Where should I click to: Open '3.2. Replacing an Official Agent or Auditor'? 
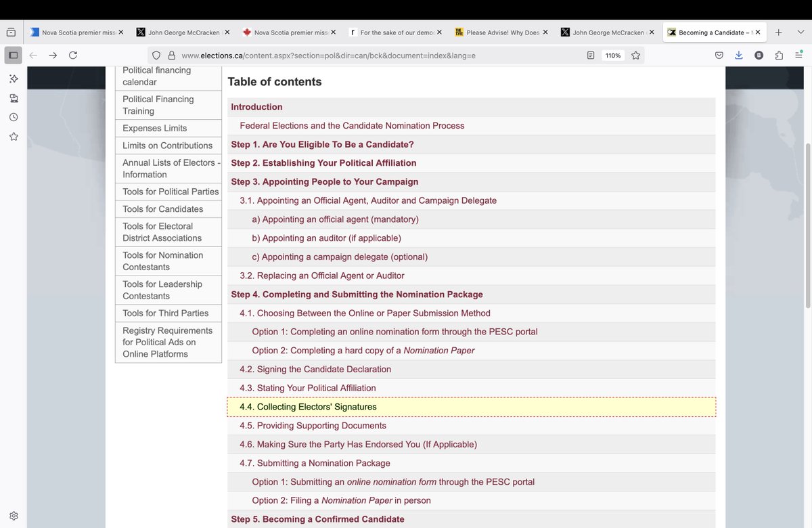pos(322,276)
